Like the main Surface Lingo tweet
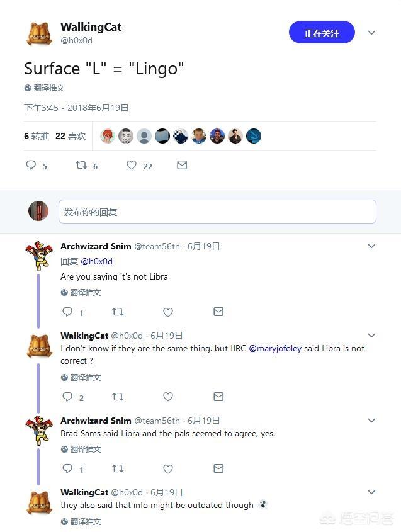 (x=132, y=166)
